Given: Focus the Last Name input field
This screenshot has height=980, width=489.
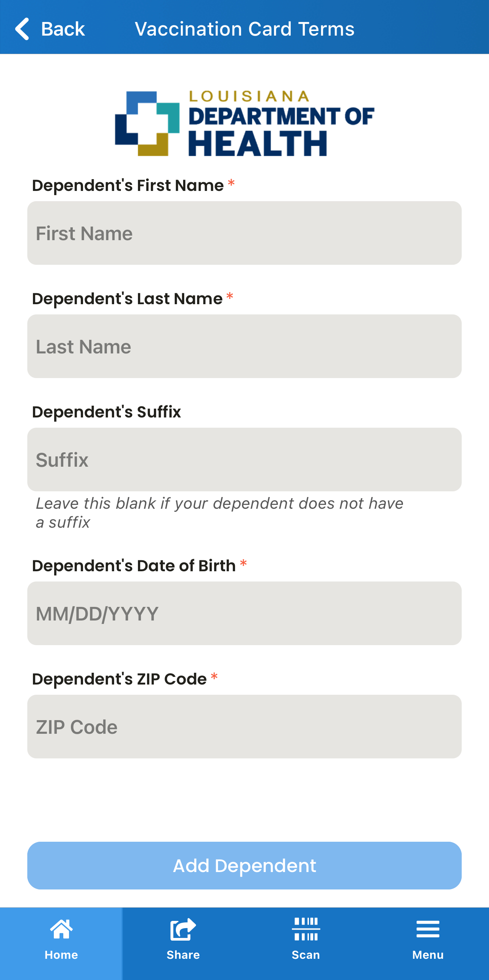Looking at the screenshot, I should 244,346.
